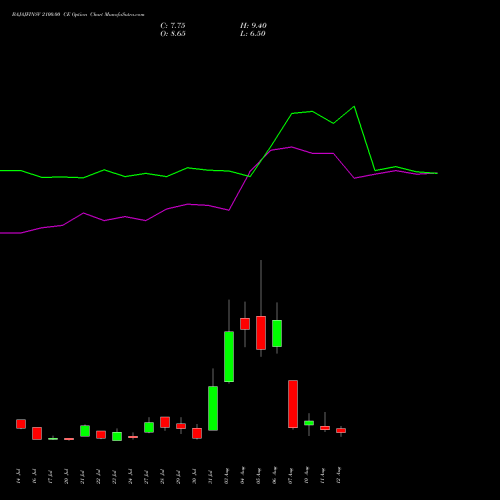The width and height of the screenshot is (500, 500).
Task: Select the low value L: 6.50
Action: point(253,34)
